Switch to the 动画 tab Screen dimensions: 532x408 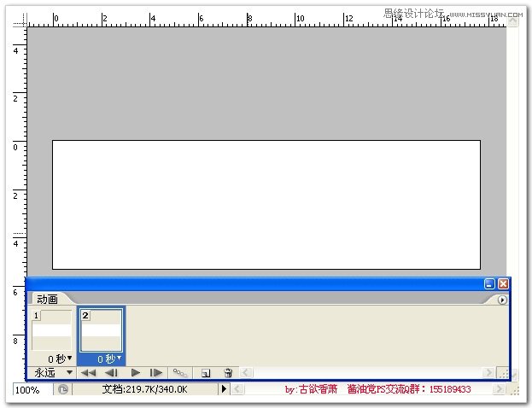(x=47, y=299)
